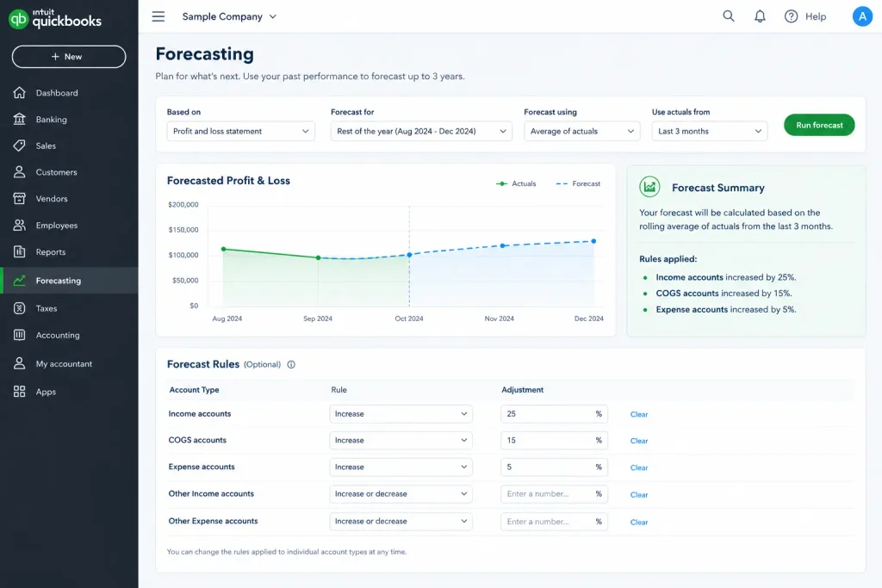Click the Aug 2024 actuals data point
The height and width of the screenshot is (588, 882).
pyautogui.click(x=223, y=249)
